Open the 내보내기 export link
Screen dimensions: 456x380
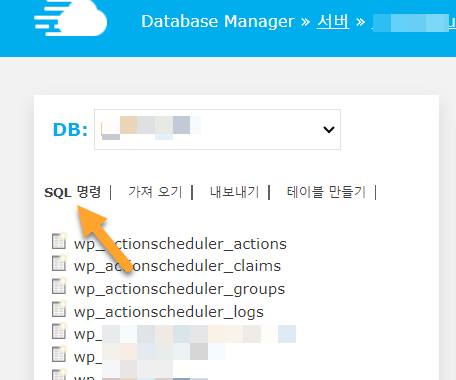click(234, 192)
